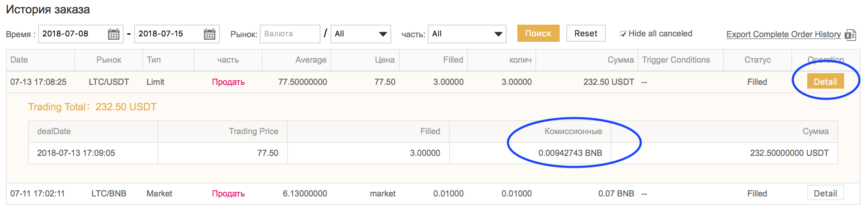868x214 pixels.
Task: Expand the market pair All dropdown
Action: coord(360,34)
